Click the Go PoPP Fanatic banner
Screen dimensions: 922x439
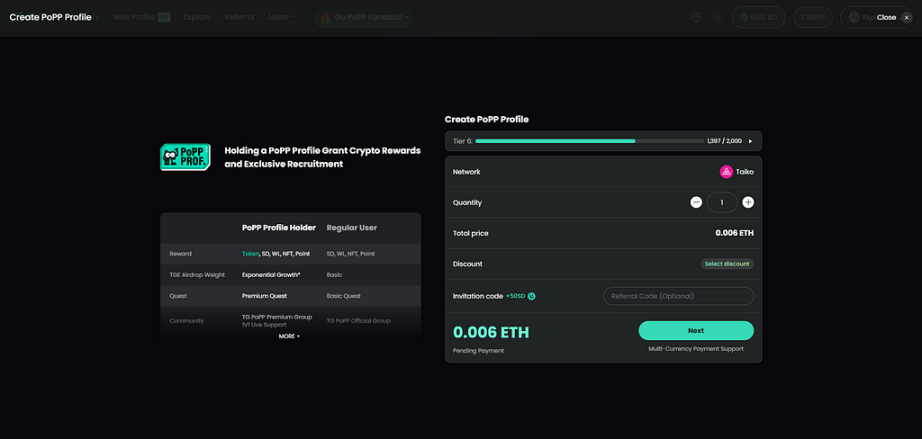point(366,17)
